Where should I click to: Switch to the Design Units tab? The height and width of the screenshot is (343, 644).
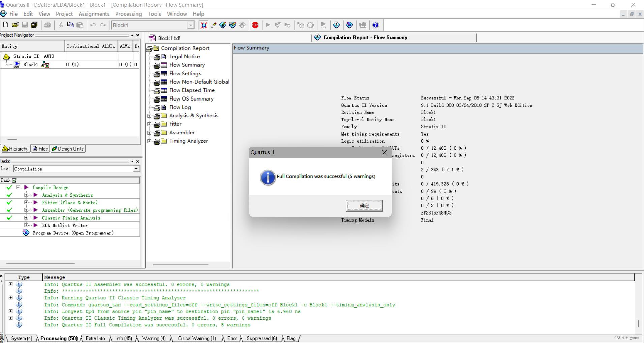pyautogui.click(x=68, y=149)
